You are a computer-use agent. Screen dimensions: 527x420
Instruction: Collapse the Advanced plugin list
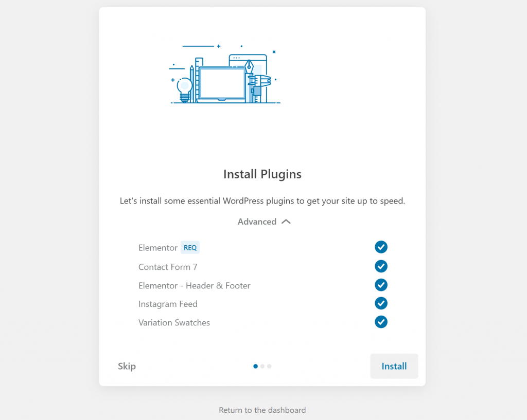pos(264,222)
